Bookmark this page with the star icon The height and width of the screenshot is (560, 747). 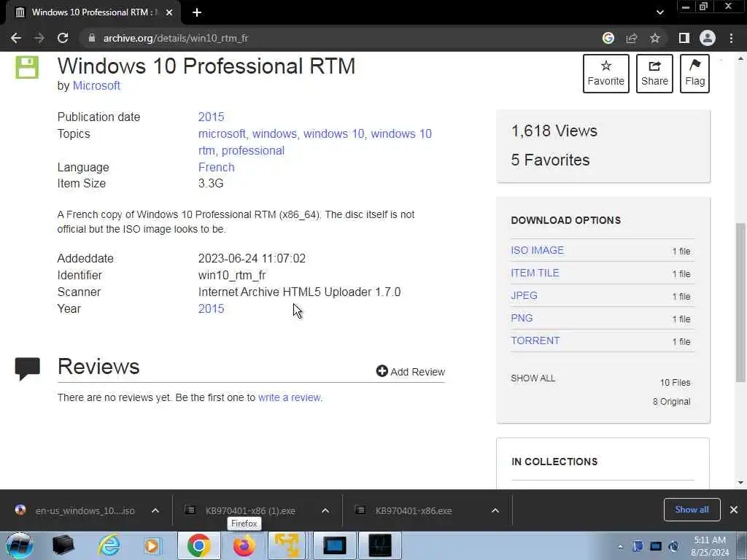[x=655, y=38]
